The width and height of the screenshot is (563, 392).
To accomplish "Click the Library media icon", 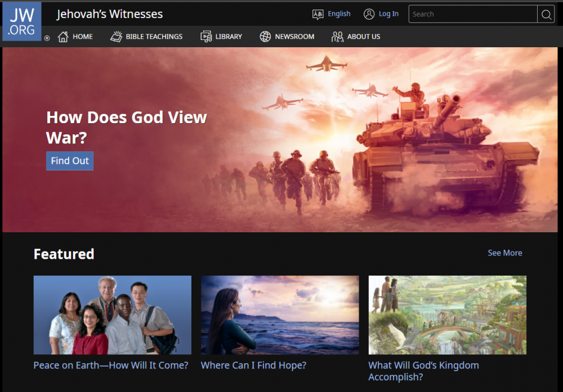I will point(206,37).
